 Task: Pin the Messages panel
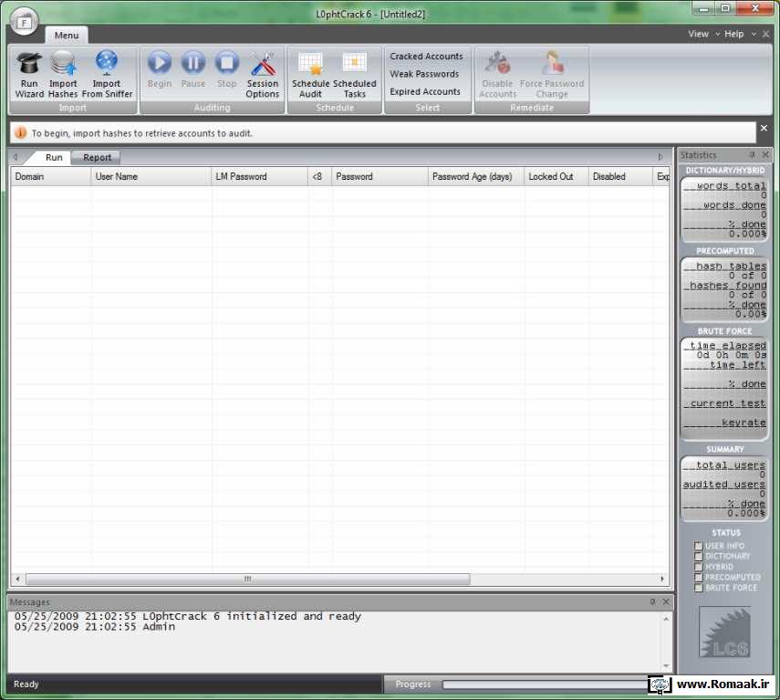pos(652,602)
